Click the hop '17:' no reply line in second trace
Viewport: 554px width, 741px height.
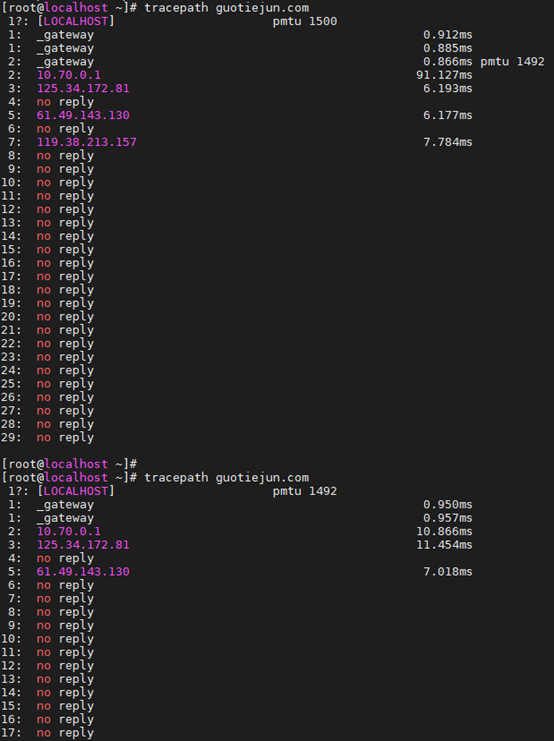47,733
